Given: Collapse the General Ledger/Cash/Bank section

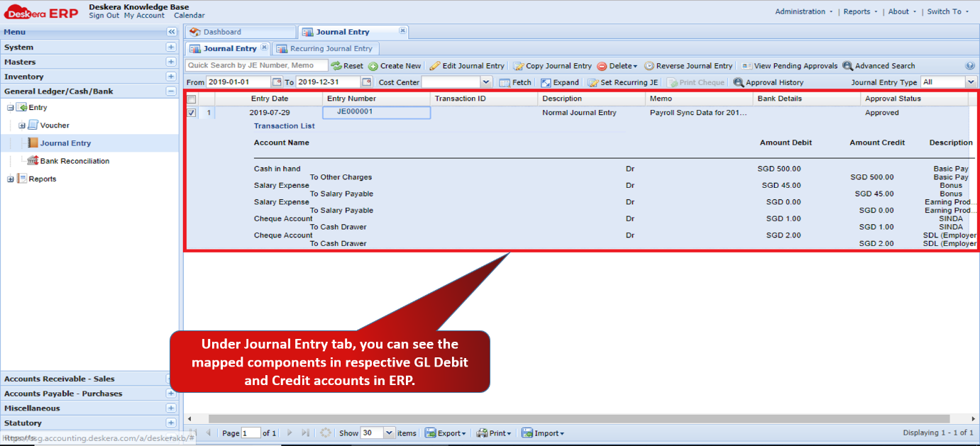Looking at the screenshot, I should (x=171, y=91).
